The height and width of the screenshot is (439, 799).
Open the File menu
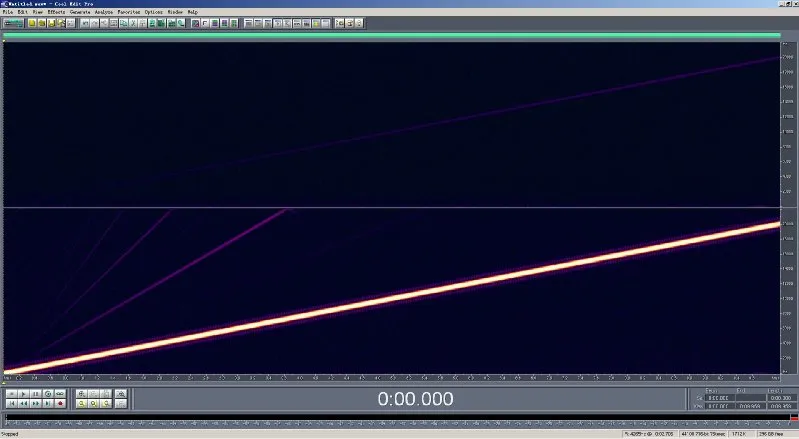(8, 12)
